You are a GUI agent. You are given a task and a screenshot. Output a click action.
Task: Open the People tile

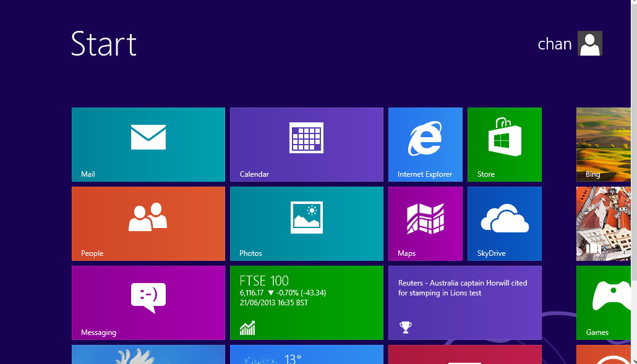tap(148, 224)
